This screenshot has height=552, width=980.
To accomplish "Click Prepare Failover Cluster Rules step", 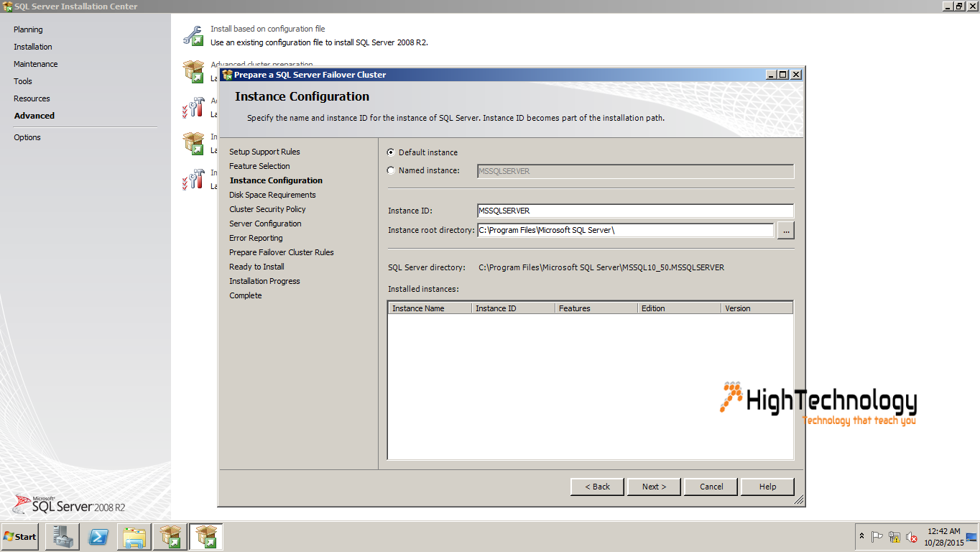I will point(282,252).
